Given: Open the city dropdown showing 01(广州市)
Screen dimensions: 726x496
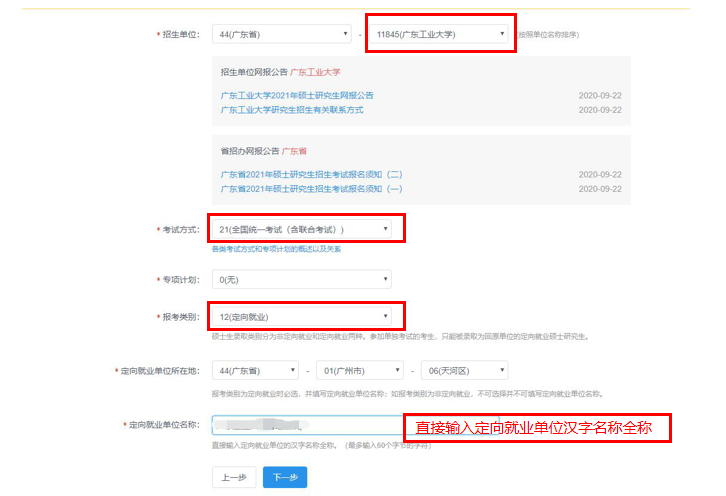Looking at the screenshot, I should [359, 370].
